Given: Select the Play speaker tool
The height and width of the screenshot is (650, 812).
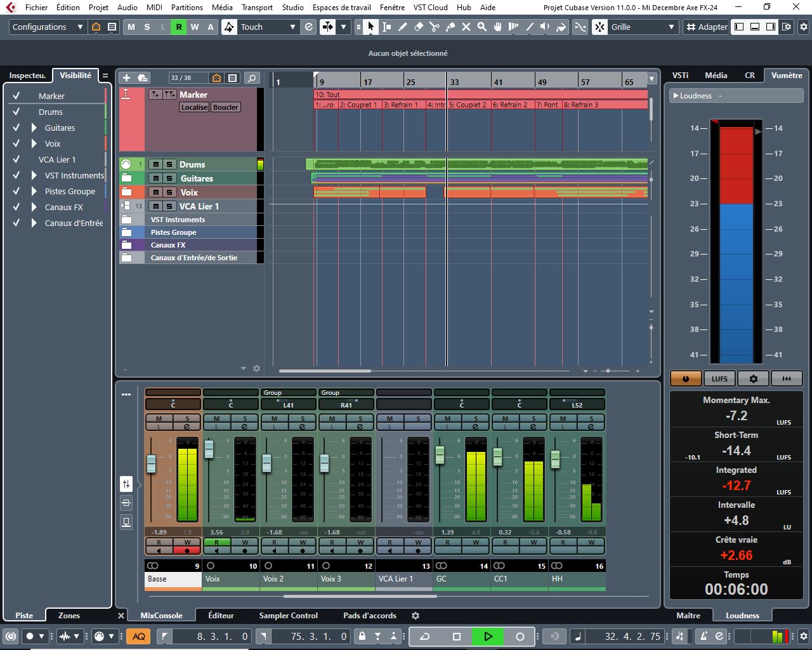Looking at the screenshot, I should click(x=545, y=27).
